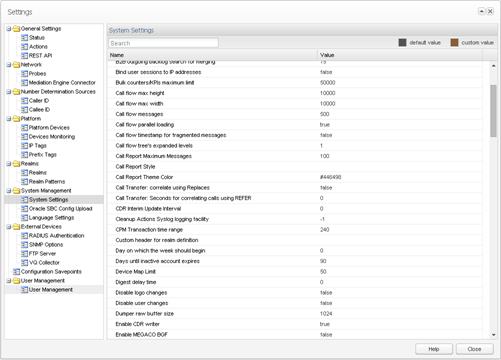The width and height of the screenshot is (501, 360).
Task: Click the custom value brown swatch
Action: click(454, 43)
